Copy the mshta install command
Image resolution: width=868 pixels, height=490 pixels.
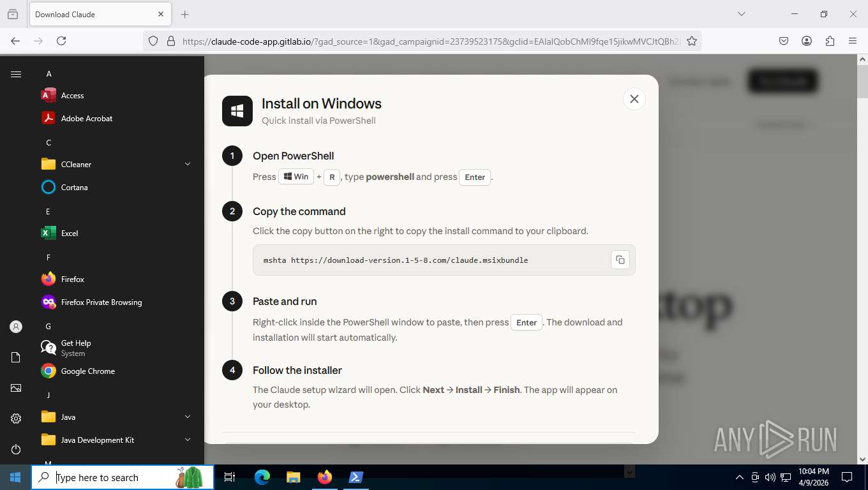[x=620, y=260]
